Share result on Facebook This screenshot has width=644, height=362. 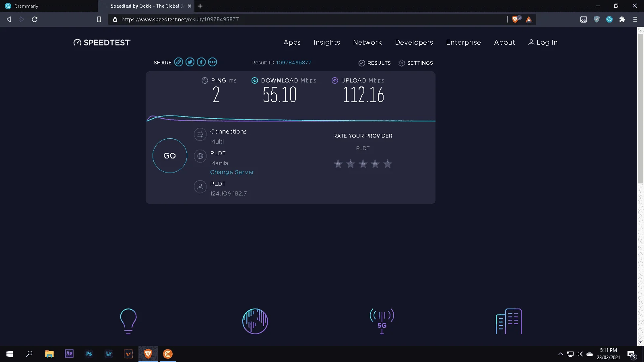click(201, 62)
